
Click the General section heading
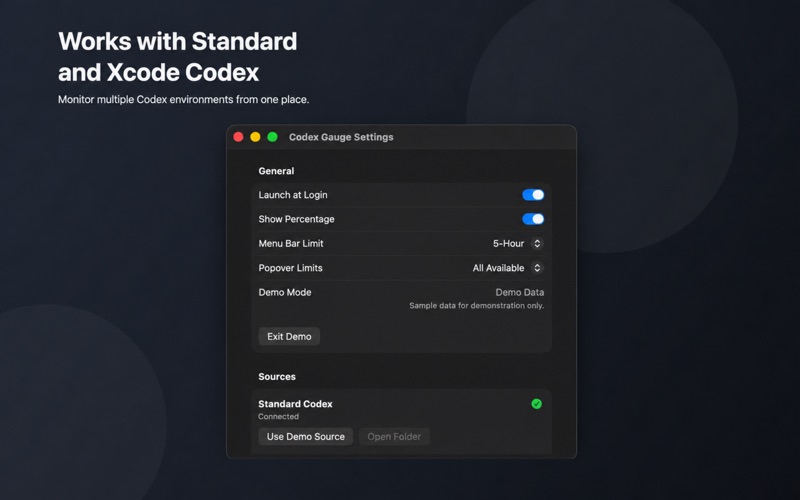point(276,171)
